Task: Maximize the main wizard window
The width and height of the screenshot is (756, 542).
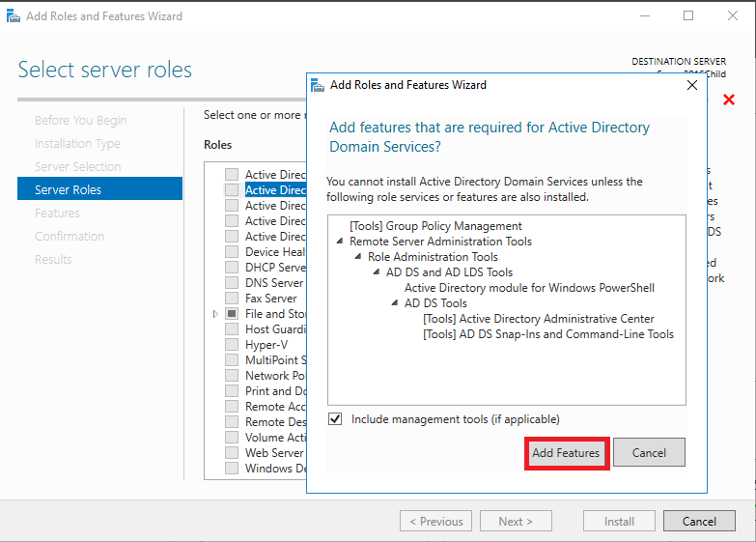Action: pyautogui.click(x=688, y=15)
